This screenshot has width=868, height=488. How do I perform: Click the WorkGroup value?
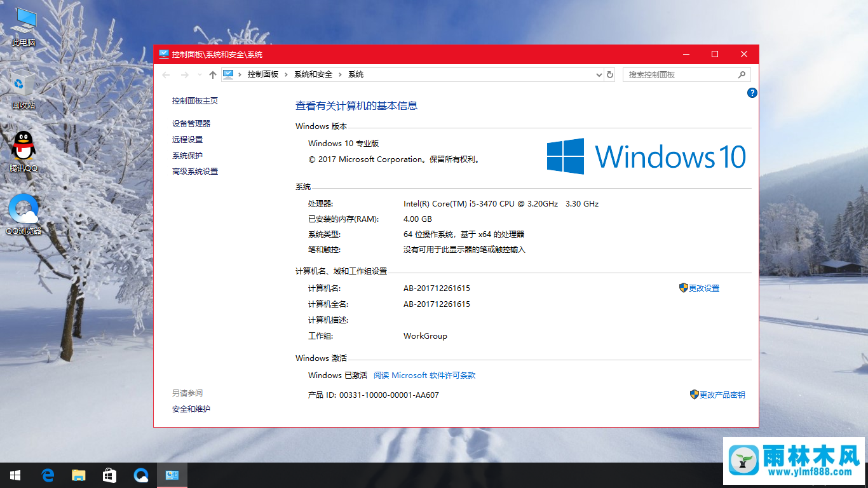(425, 336)
